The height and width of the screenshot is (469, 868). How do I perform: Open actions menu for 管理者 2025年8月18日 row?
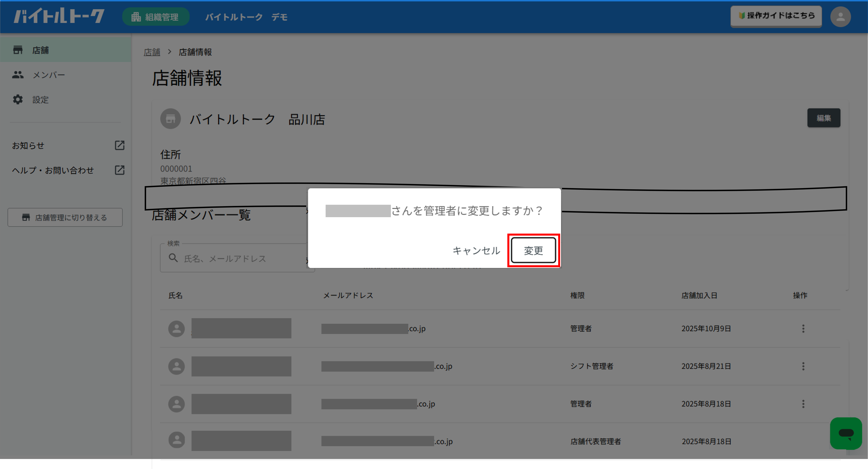pos(803,404)
